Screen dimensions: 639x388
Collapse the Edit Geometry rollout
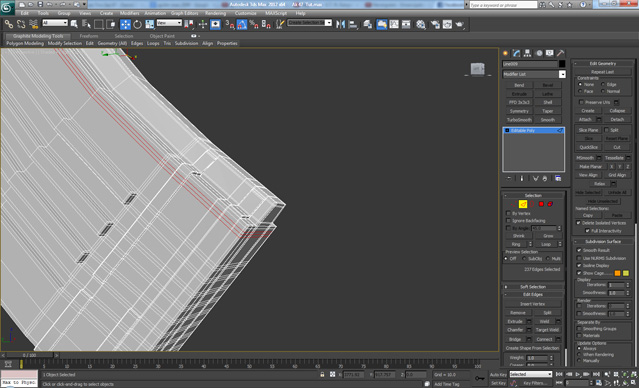(x=603, y=64)
